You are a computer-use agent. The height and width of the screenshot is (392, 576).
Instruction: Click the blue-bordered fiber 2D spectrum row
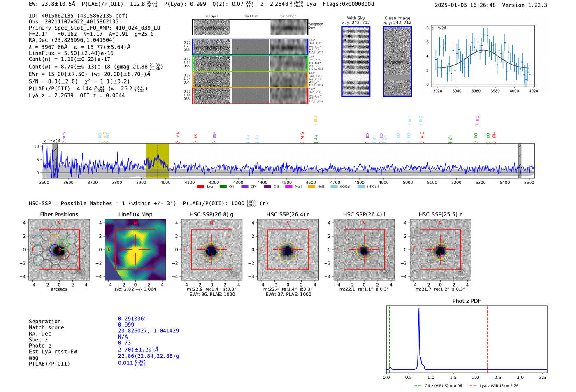coord(250,47)
